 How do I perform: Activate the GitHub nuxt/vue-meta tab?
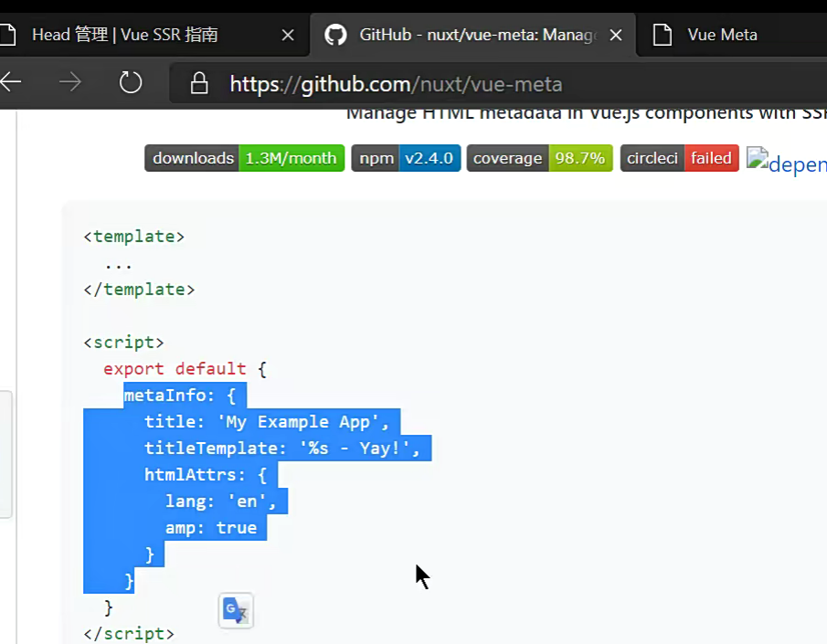tap(457, 35)
